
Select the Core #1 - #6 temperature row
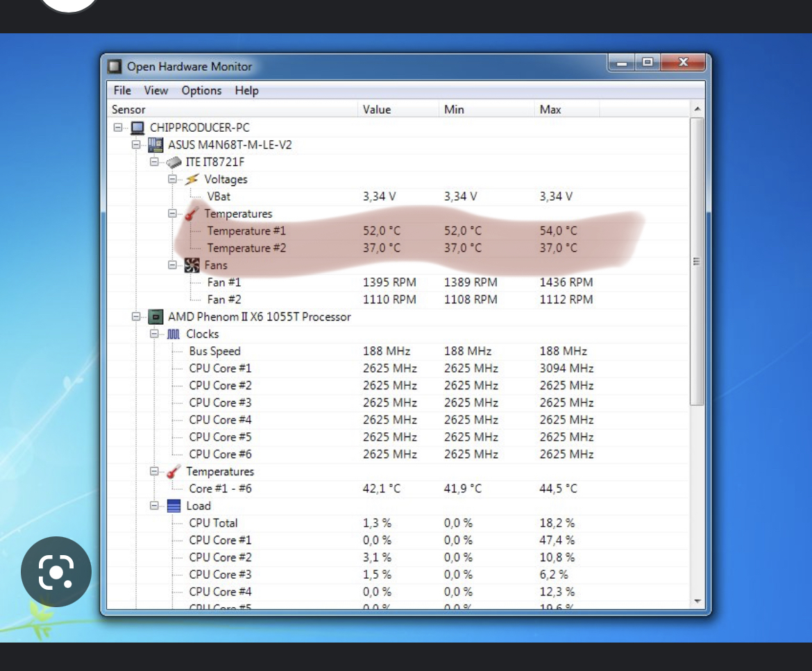pyautogui.click(x=398, y=489)
